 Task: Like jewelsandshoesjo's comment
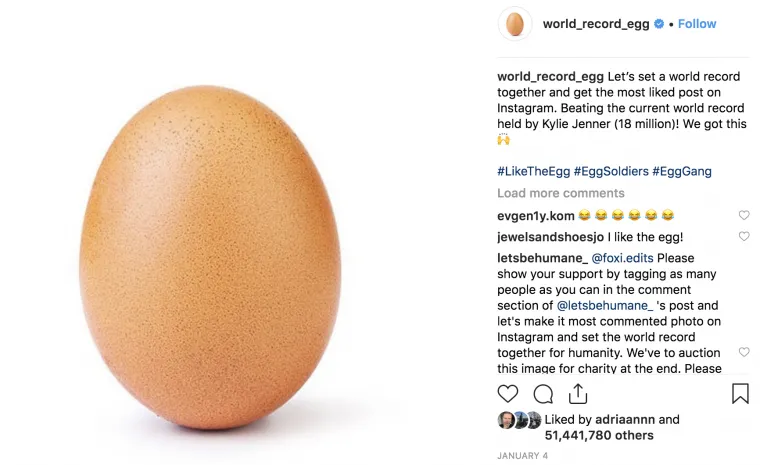(744, 237)
